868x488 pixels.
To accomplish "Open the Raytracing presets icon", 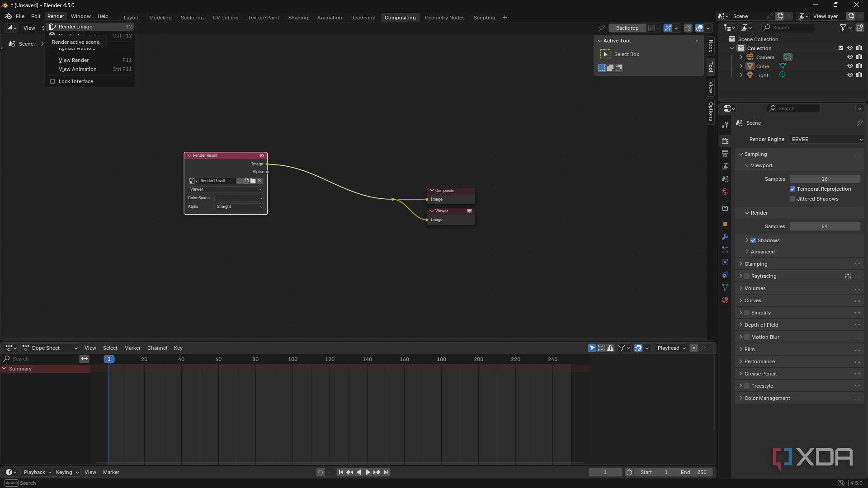I will 848,276.
